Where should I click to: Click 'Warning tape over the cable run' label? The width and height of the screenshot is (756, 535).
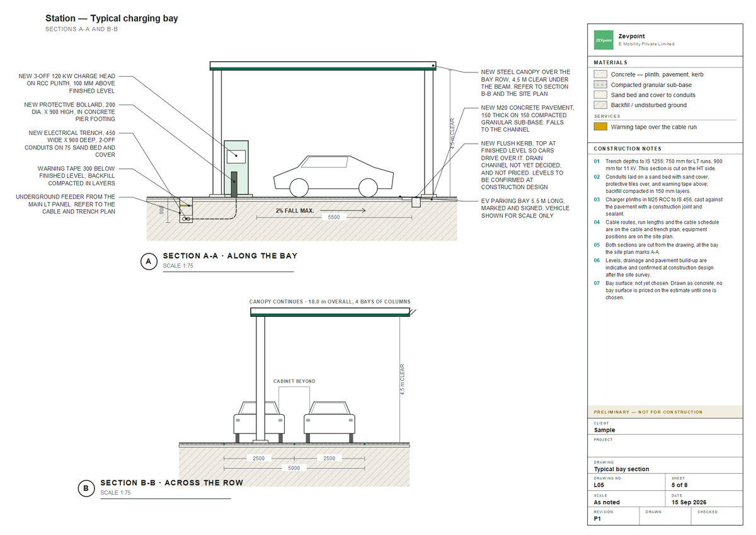pos(654,127)
